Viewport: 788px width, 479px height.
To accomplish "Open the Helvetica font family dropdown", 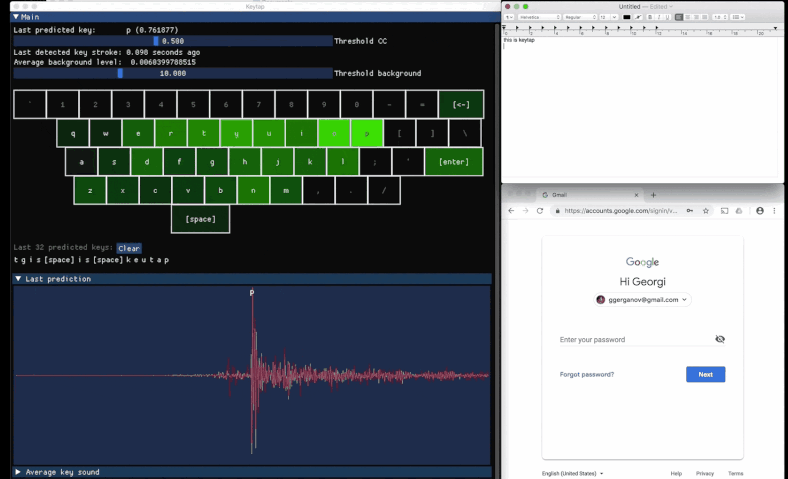I will [539, 17].
